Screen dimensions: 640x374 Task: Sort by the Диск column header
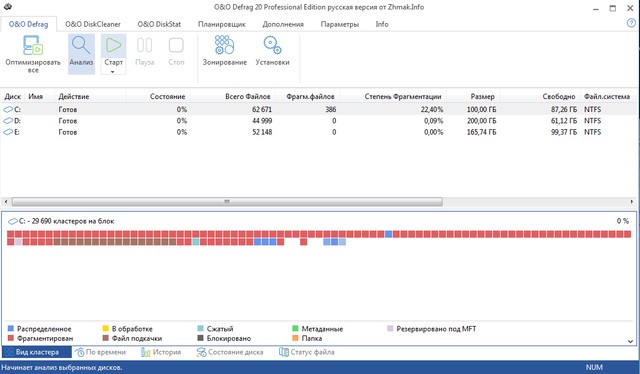[13, 97]
